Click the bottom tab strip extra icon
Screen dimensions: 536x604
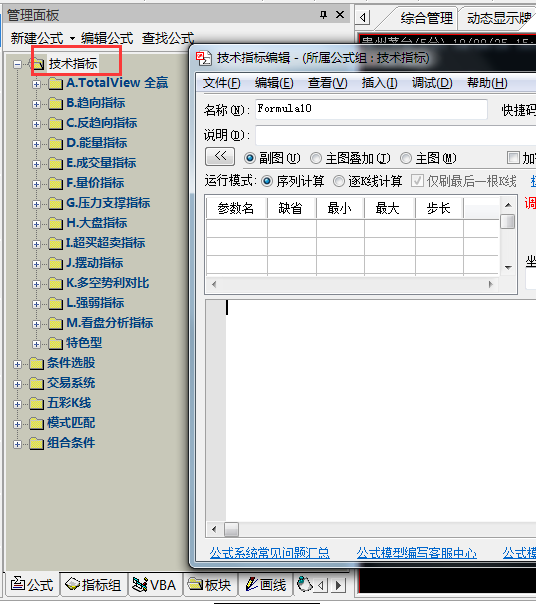(x=304, y=584)
